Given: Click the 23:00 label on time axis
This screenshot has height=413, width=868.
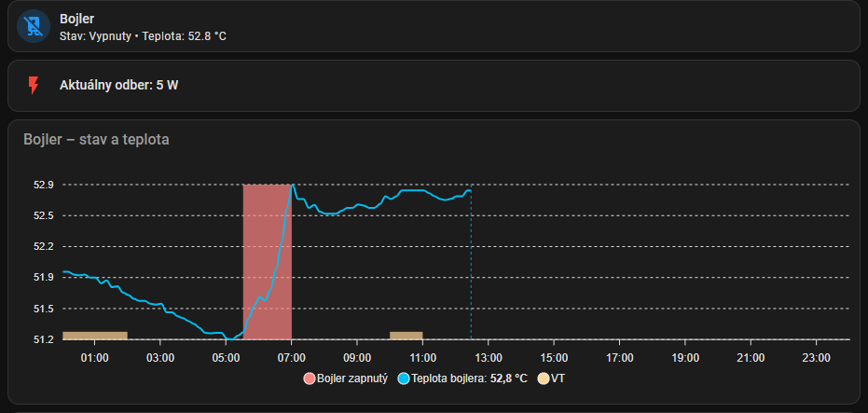Looking at the screenshot, I should click(816, 357).
